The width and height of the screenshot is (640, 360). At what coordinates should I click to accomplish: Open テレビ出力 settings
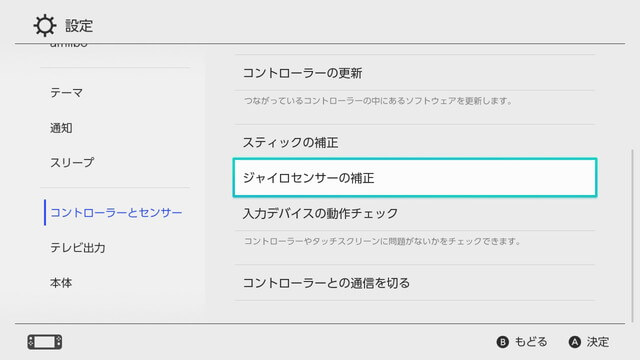click(x=78, y=248)
